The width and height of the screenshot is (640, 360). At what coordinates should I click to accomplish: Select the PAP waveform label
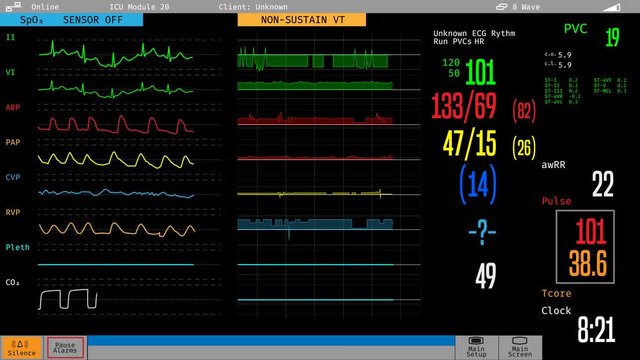pyautogui.click(x=13, y=142)
